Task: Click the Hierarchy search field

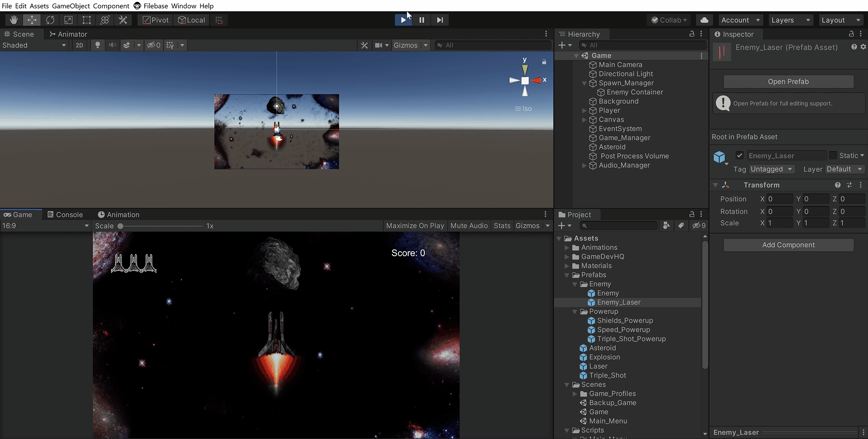Action: tap(643, 45)
